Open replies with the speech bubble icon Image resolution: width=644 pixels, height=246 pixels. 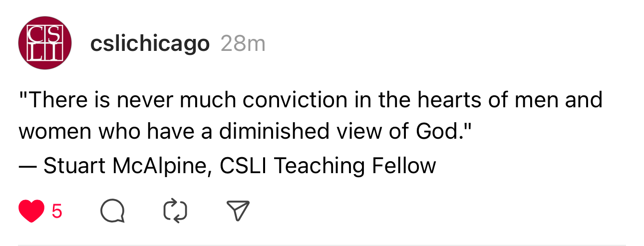(112, 212)
